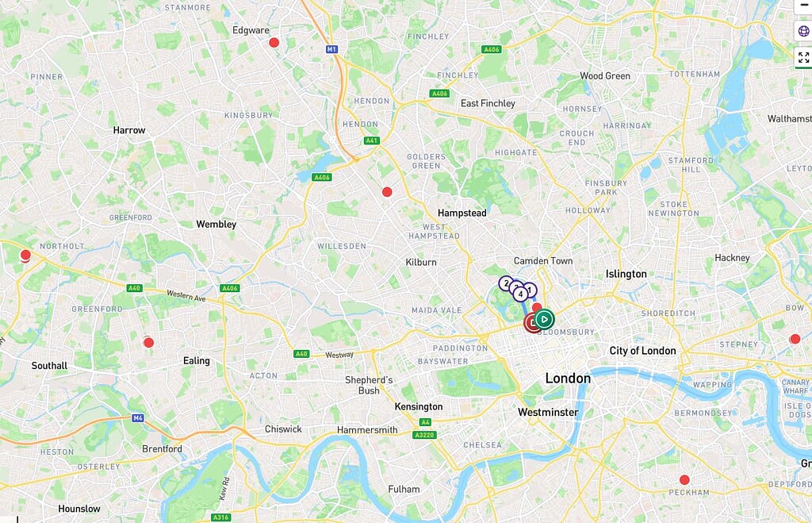Click the M1 motorway shield

coord(332,49)
